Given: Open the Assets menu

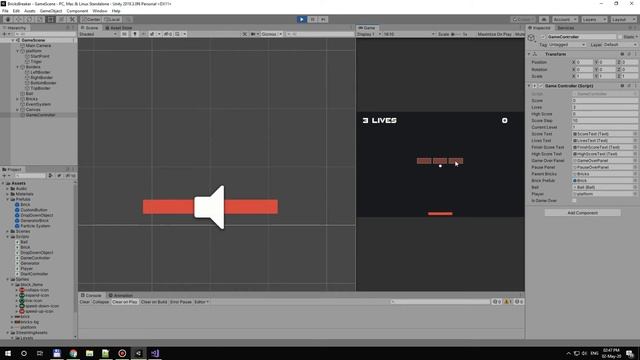Looking at the screenshot, I should 29,11.
